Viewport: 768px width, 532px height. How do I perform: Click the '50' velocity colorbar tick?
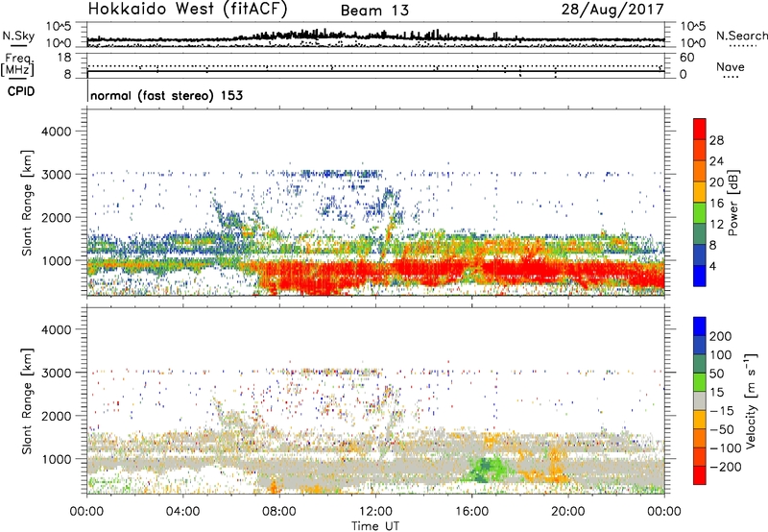tap(716, 374)
